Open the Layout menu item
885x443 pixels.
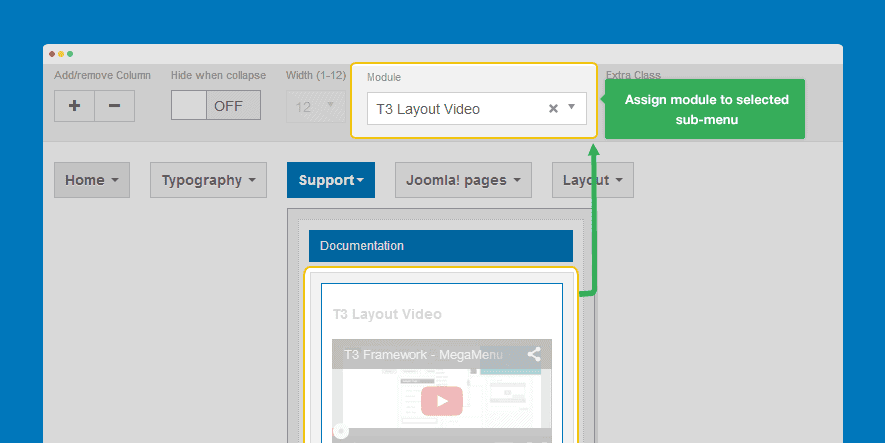(592, 180)
